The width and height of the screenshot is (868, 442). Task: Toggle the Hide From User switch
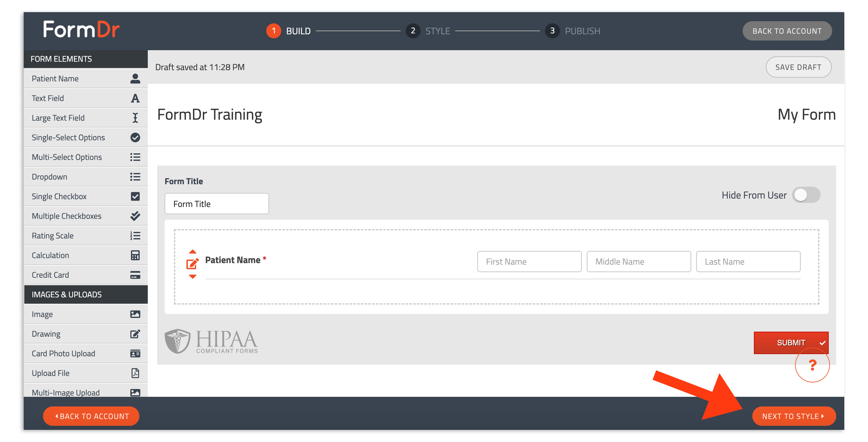(806, 195)
